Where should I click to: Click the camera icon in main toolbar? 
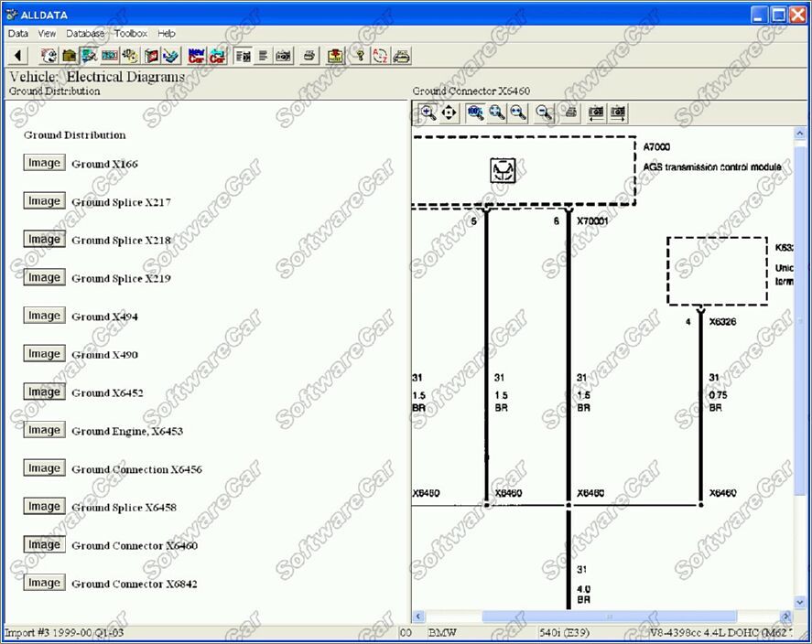[x=284, y=56]
